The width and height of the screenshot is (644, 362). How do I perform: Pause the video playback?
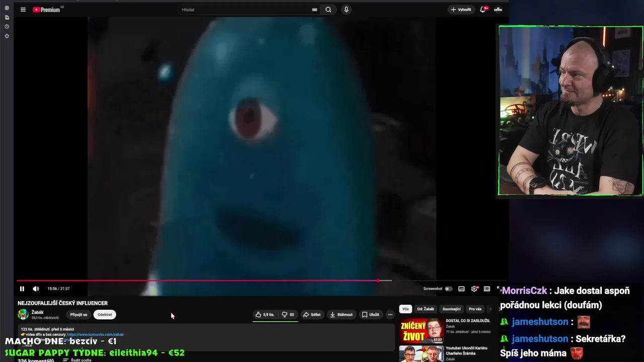click(22, 289)
